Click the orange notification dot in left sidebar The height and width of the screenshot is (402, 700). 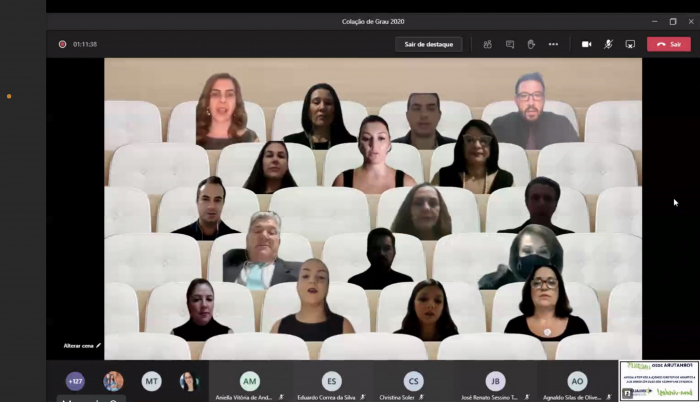pyautogui.click(x=9, y=96)
